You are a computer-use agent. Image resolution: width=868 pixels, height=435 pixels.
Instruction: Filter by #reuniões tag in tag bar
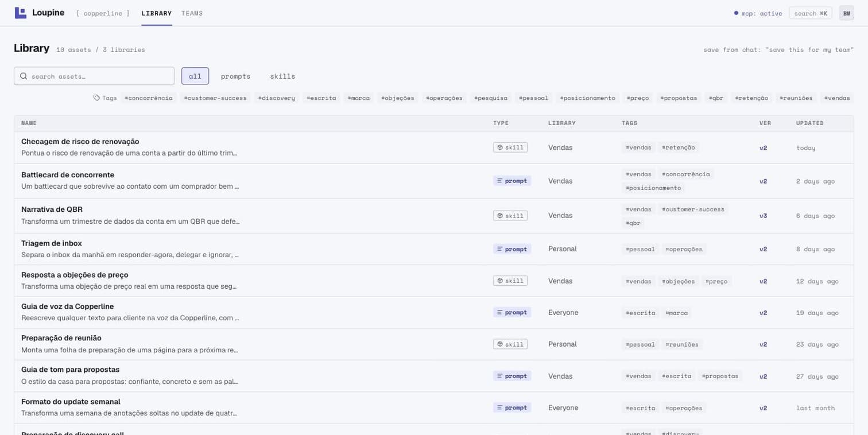click(796, 98)
